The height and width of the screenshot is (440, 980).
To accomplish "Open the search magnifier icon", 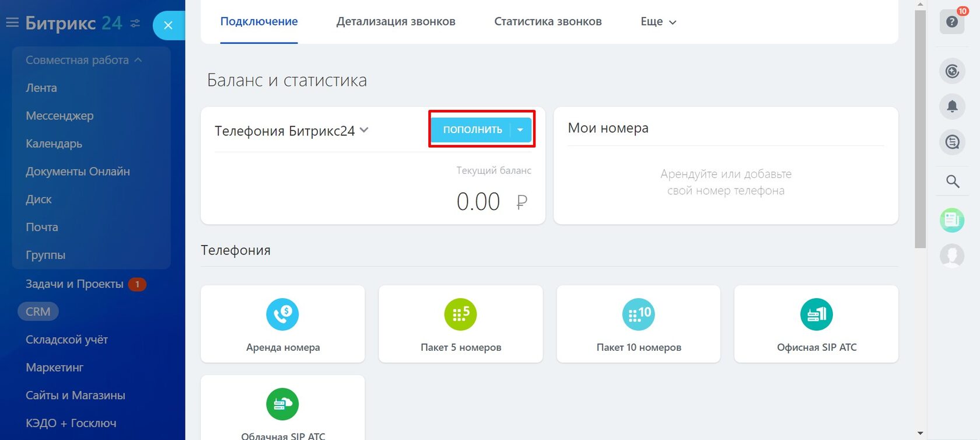I will (952, 181).
